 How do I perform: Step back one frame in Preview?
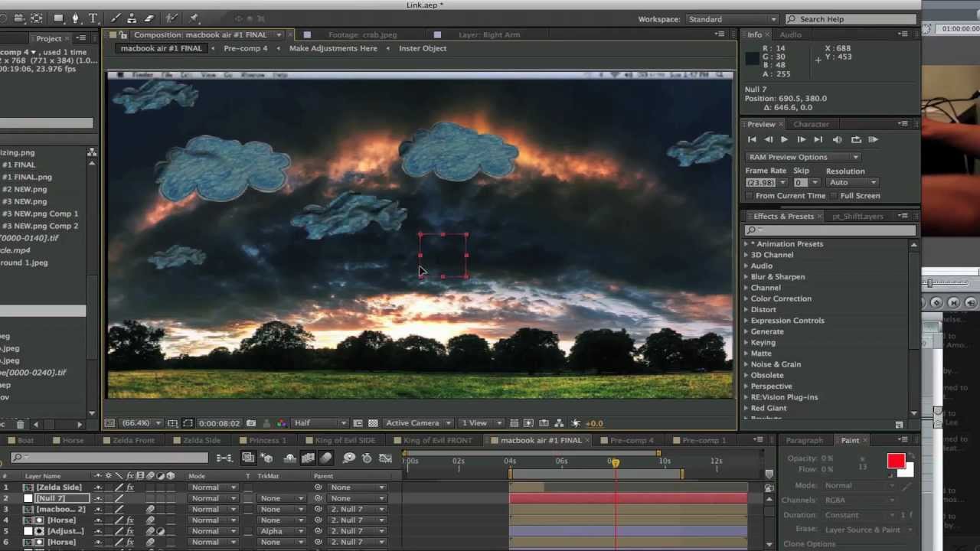tap(768, 139)
